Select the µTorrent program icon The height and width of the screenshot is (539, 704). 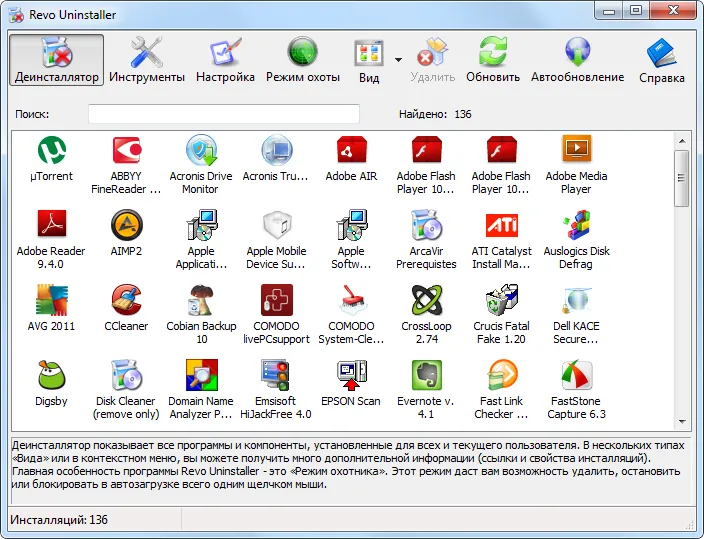pyautogui.click(x=52, y=150)
